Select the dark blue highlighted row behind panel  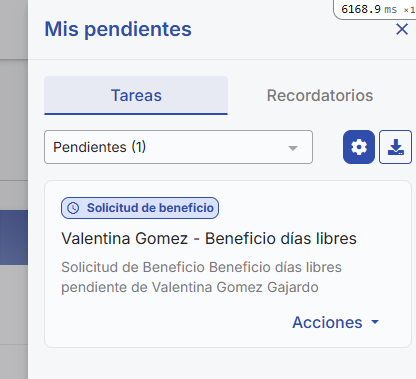click(14, 237)
